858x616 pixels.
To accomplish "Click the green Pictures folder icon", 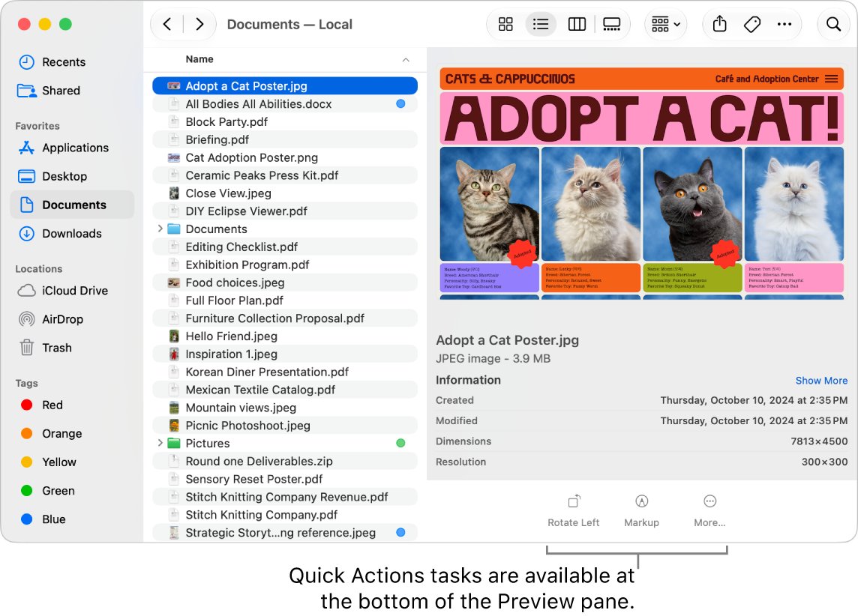I will point(173,443).
